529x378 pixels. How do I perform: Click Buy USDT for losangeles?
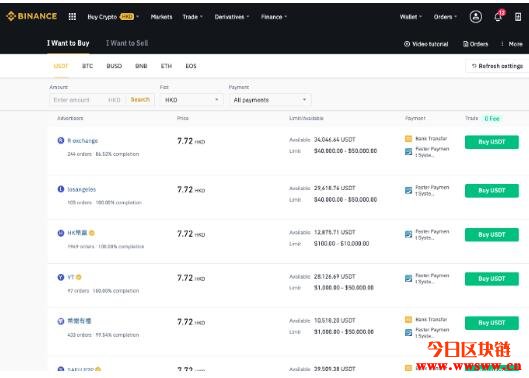pos(492,191)
